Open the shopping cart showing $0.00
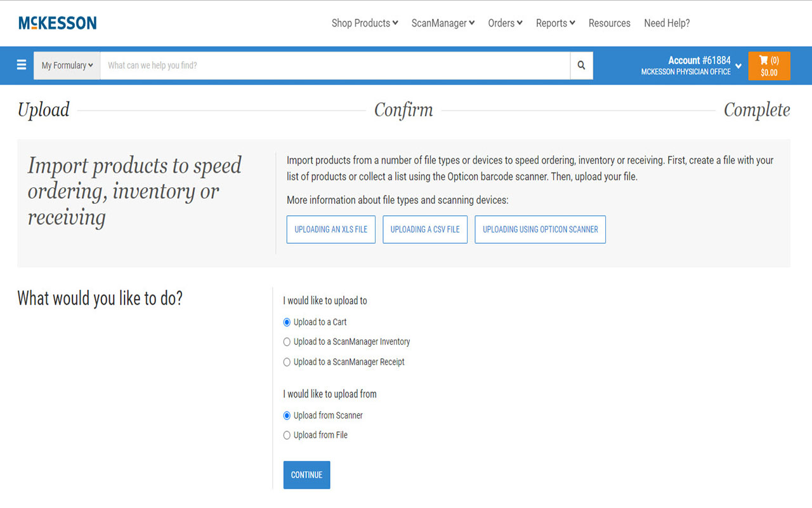The height and width of the screenshot is (508, 812). (768, 65)
